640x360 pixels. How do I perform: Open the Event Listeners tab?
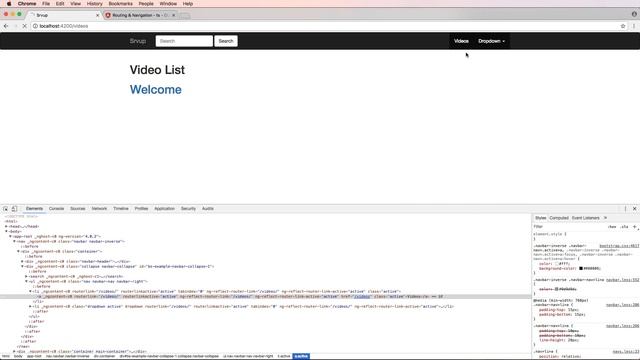click(x=586, y=218)
